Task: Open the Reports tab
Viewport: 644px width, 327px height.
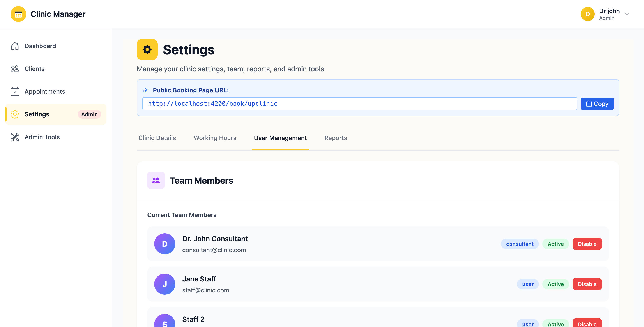Action: point(336,138)
